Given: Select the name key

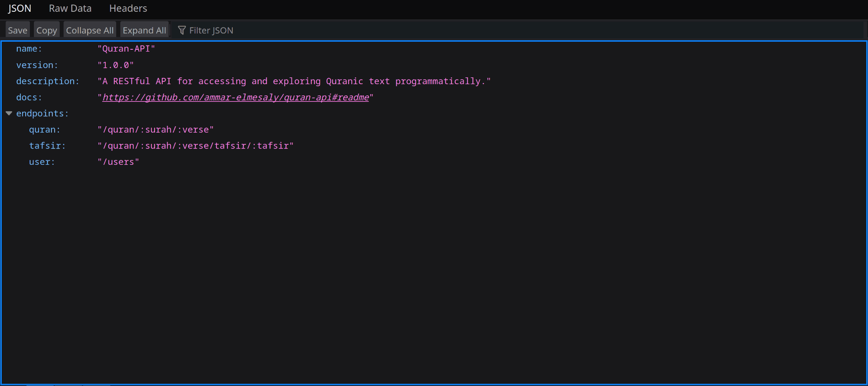Looking at the screenshot, I should pyautogui.click(x=29, y=48).
